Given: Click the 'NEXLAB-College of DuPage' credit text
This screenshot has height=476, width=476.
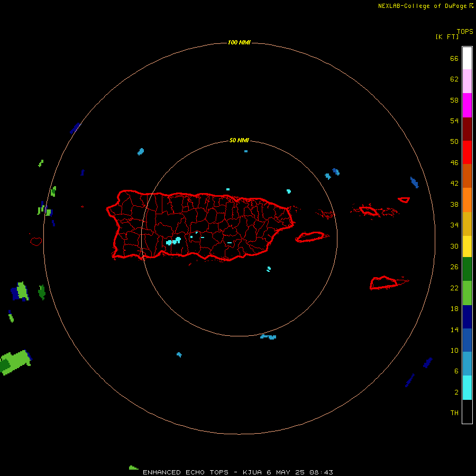Looking at the screenshot, I should (x=423, y=6).
